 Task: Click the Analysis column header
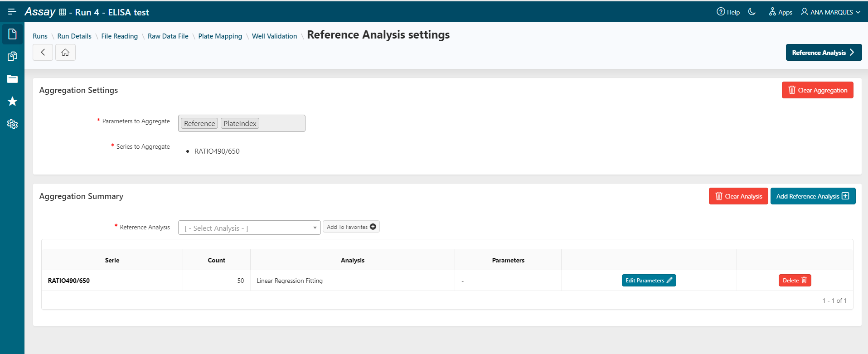353,260
